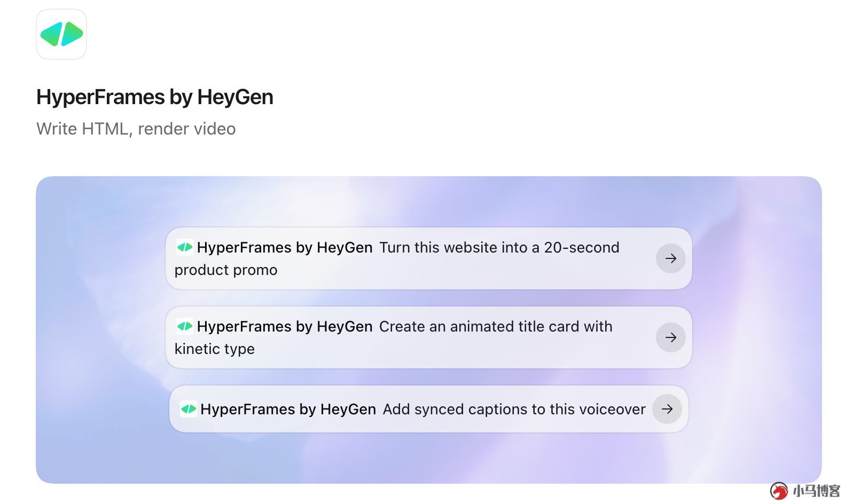Click arrow button for 20-second product promo
Screen dimensions: 845x504
(671, 258)
